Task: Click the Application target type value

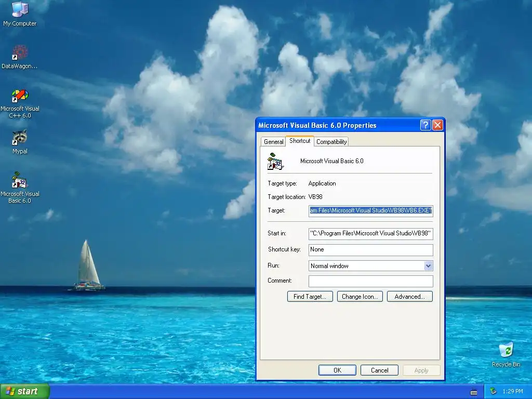Action: [x=322, y=183]
